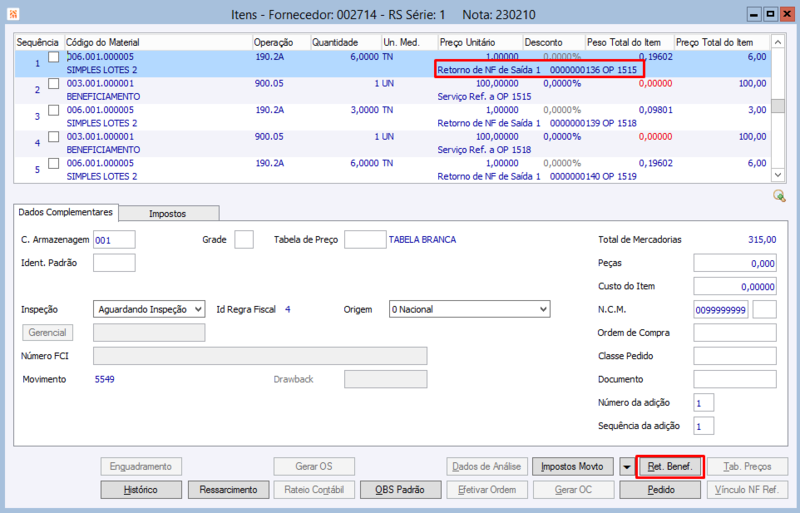Tick the checkbox on sequence row 1
This screenshot has height=513, width=800.
tap(54, 57)
